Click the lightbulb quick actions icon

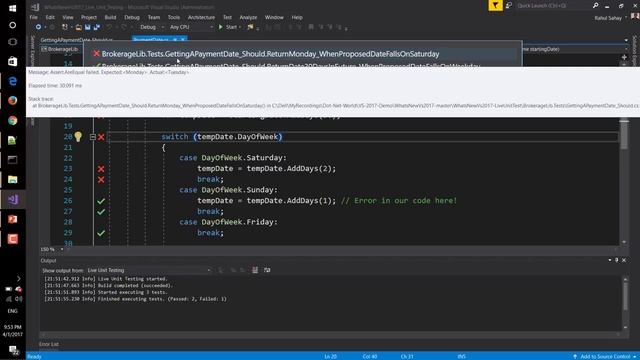pos(78,137)
